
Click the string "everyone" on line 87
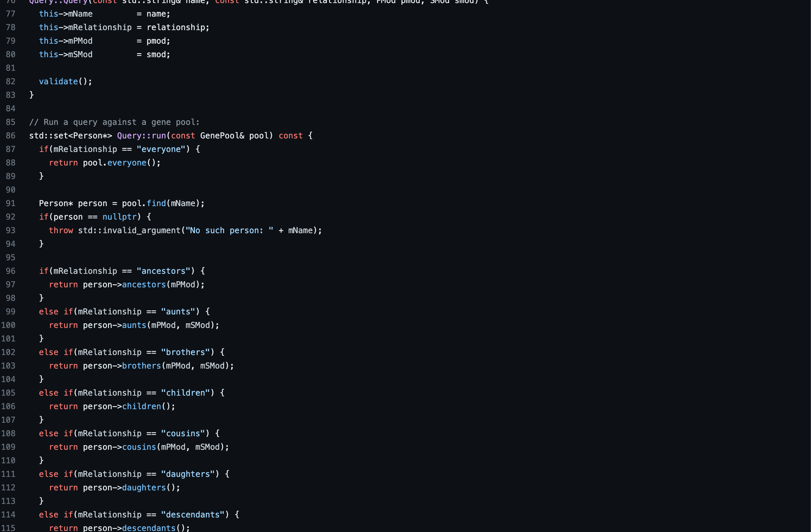[x=161, y=149]
